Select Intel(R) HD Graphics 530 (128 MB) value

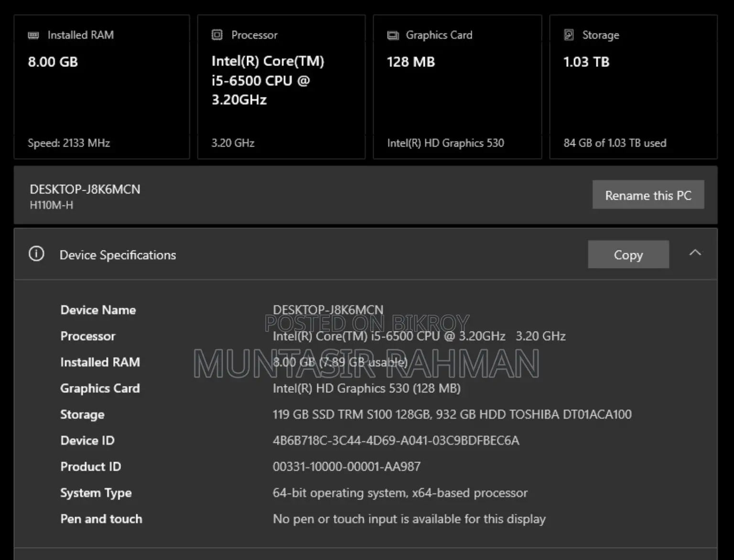click(367, 388)
